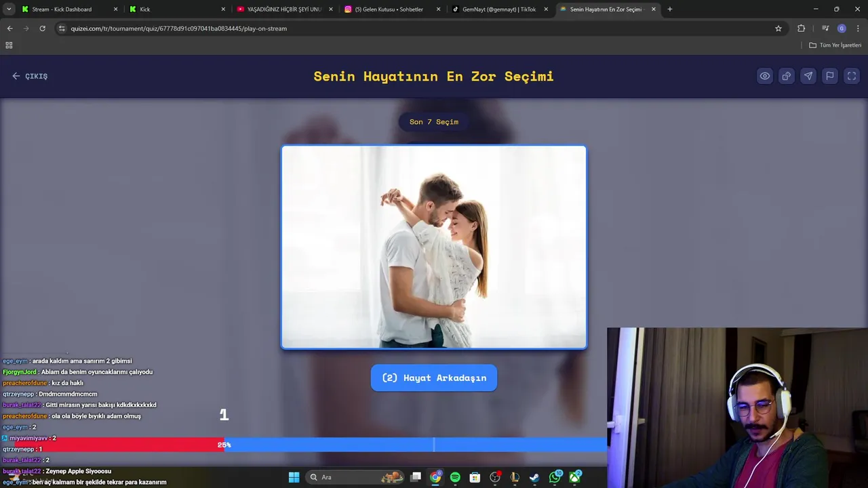Click the dice randomize icon in quiz header

tap(787, 76)
